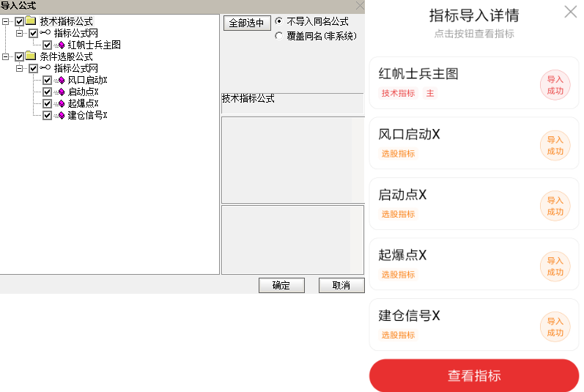The image size is (584, 392).
Task: Click the 技术指标公式 folder icon
Action: coord(30,21)
